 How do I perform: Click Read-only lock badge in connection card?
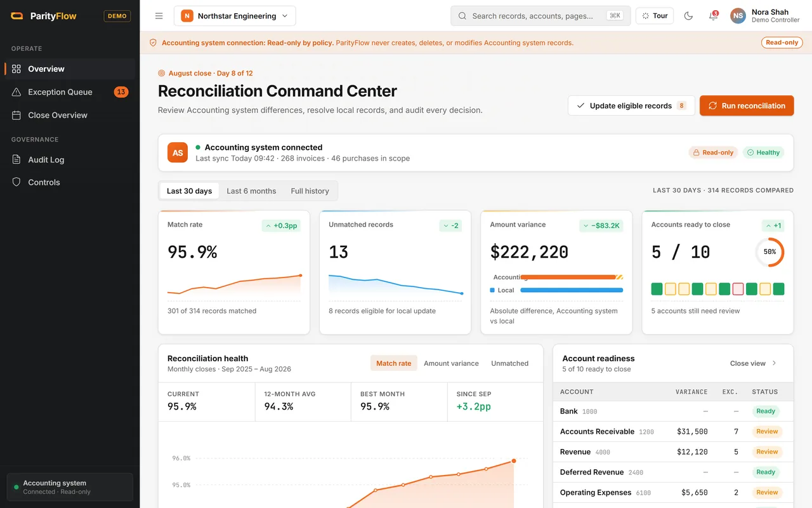pos(713,152)
